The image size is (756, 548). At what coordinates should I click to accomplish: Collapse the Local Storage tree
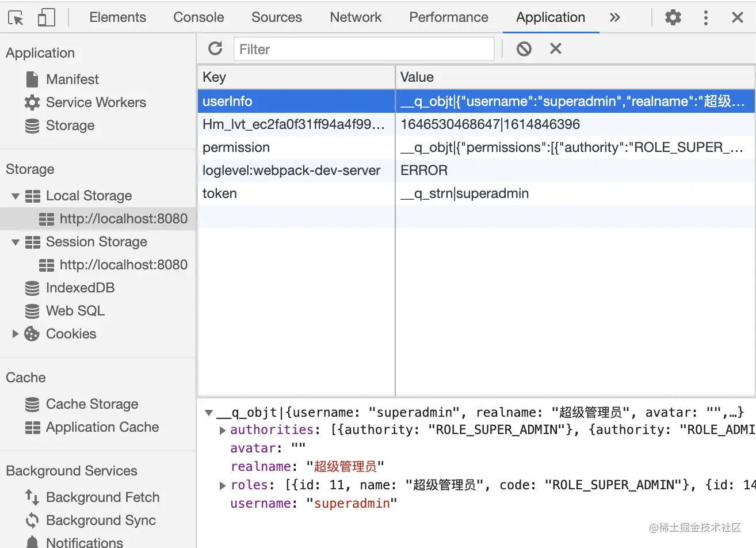(x=16, y=196)
